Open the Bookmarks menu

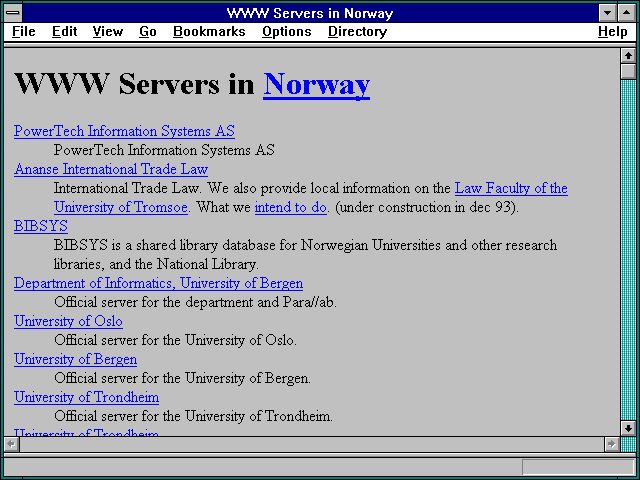(x=209, y=31)
